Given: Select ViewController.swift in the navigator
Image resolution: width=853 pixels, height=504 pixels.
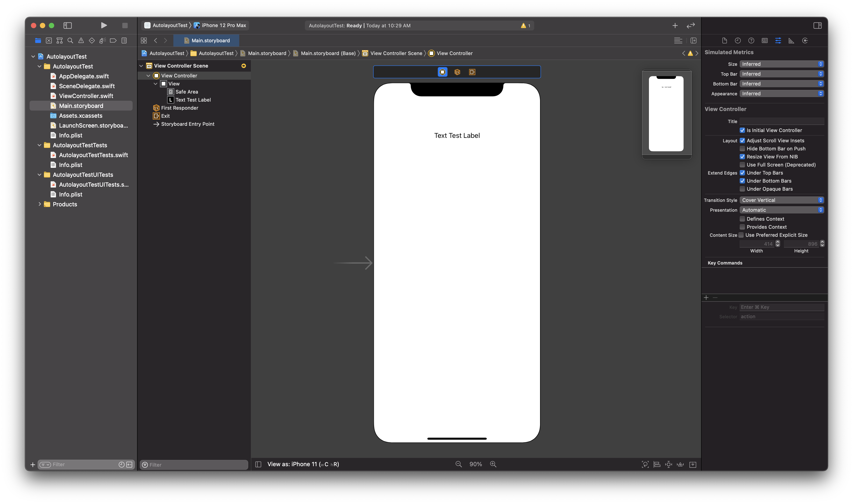Looking at the screenshot, I should point(86,96).
